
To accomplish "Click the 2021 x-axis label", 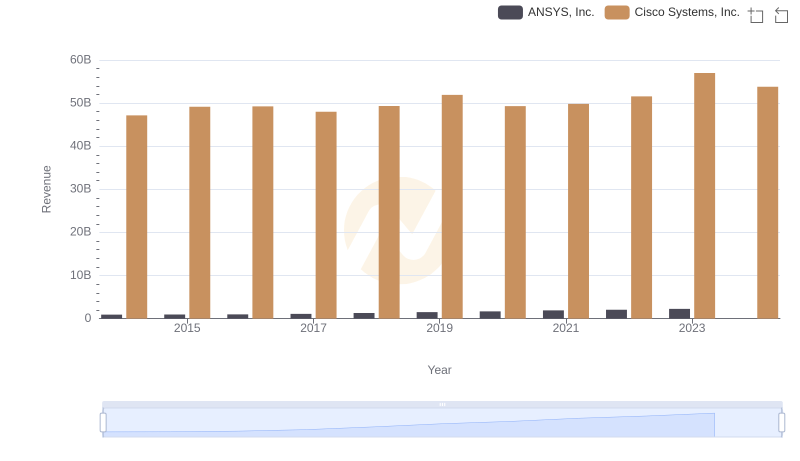I will click(x=566, y=328).
